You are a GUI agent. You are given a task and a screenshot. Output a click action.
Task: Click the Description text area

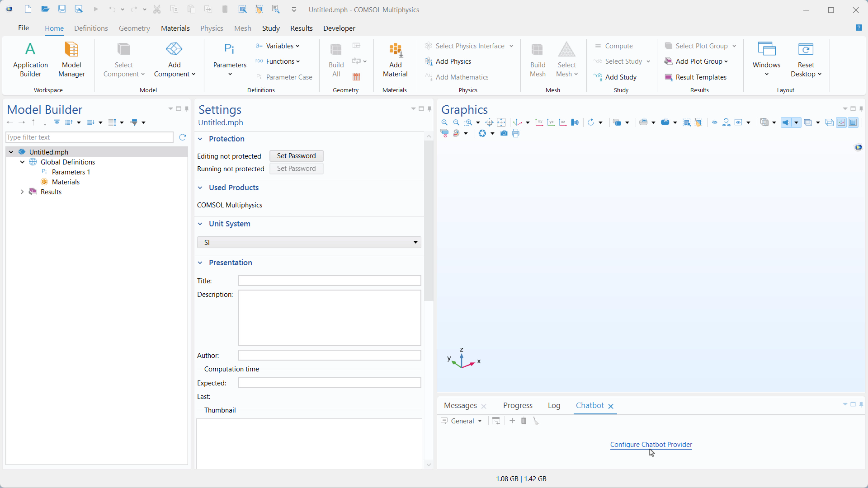click(330, 318)
